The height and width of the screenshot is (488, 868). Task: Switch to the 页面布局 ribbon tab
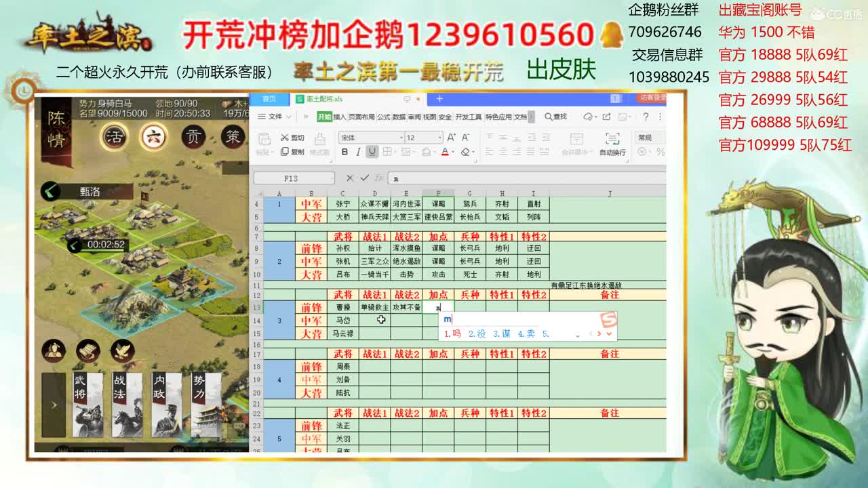click(361, 117)
